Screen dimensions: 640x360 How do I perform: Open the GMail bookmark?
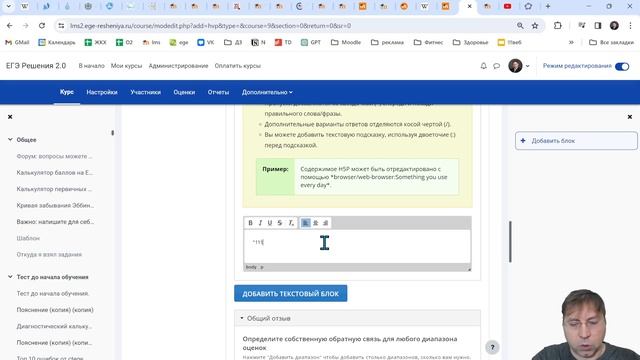click(17, 42)
